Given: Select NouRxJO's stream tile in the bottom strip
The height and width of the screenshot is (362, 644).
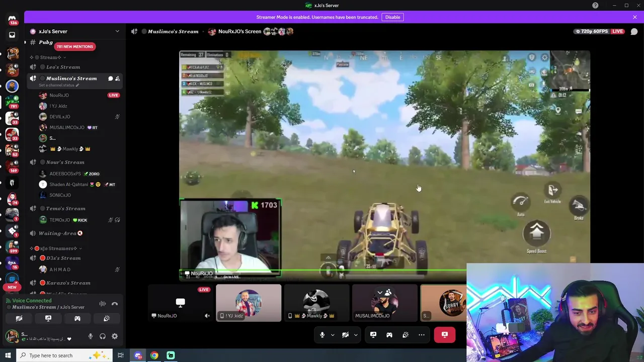Looking at the screenshot, I should click(x=181, y=303).
